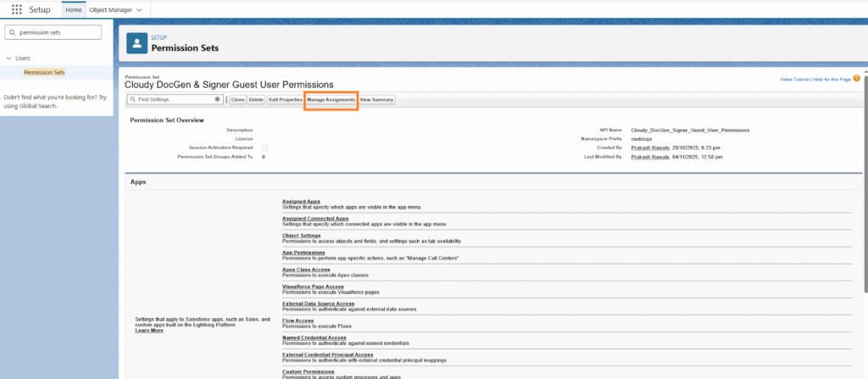The height and width of the screenshot is (379, 868).
Task: Click the Manage Assignments button
Action: (331, 99)
